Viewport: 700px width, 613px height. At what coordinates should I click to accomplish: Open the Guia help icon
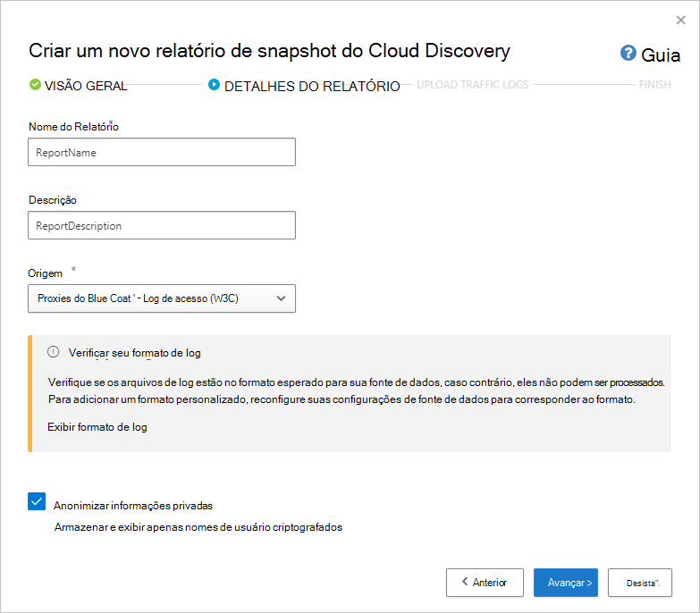click(628, 53)
